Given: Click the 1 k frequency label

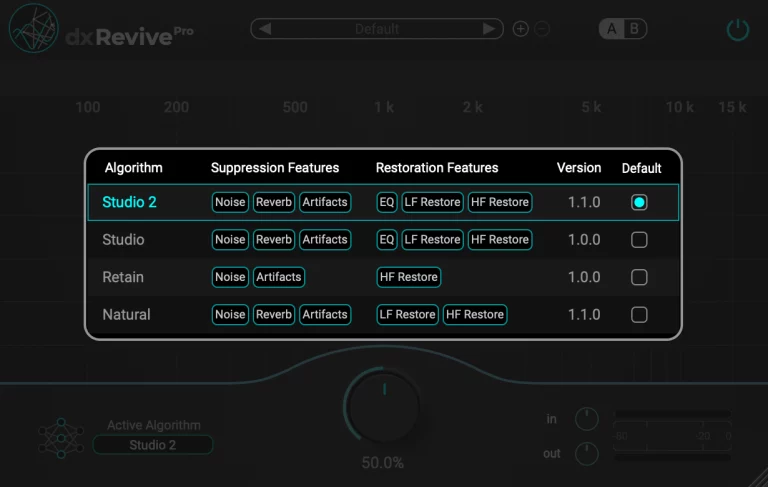Looking at the screenshot, I should [384, 107].
